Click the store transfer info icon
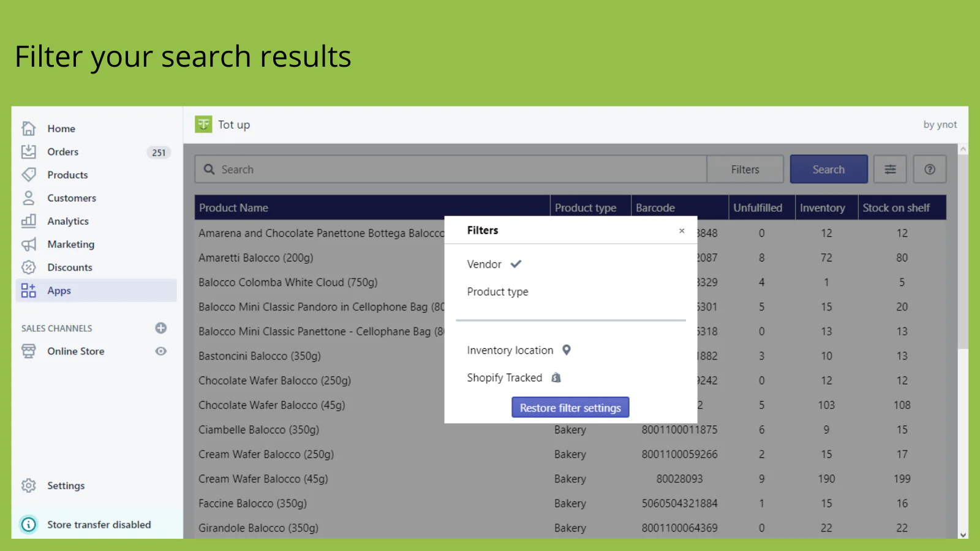The width and height of the screenshot is (980, 551). 29,525
